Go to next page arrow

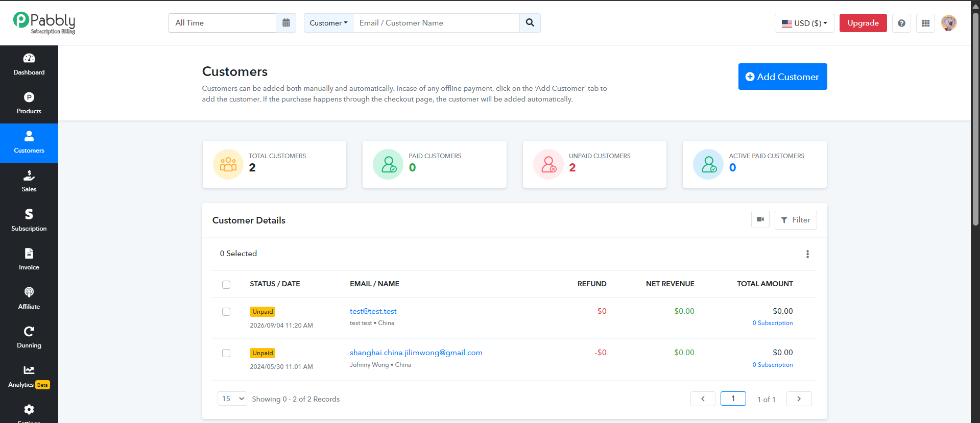click(799, 399)
